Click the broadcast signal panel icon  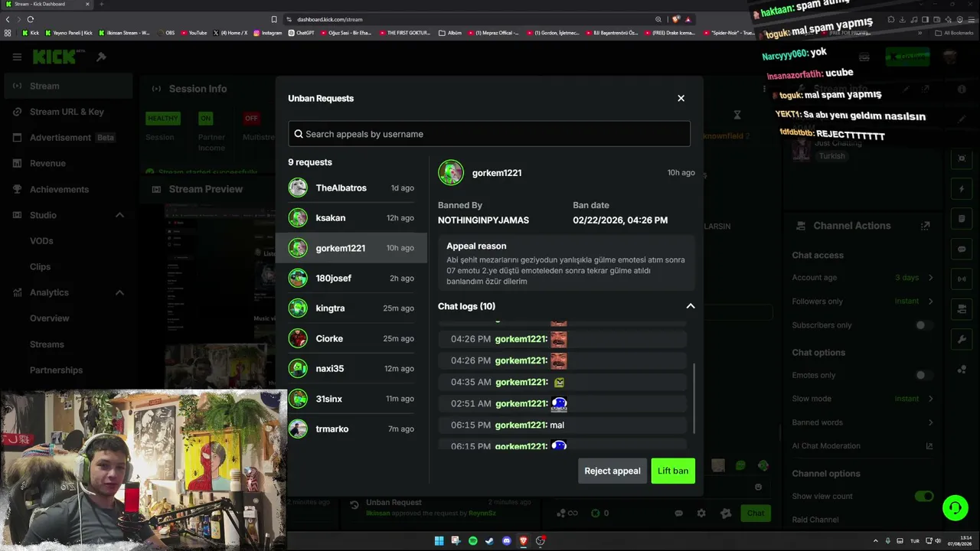click(962, 279)
